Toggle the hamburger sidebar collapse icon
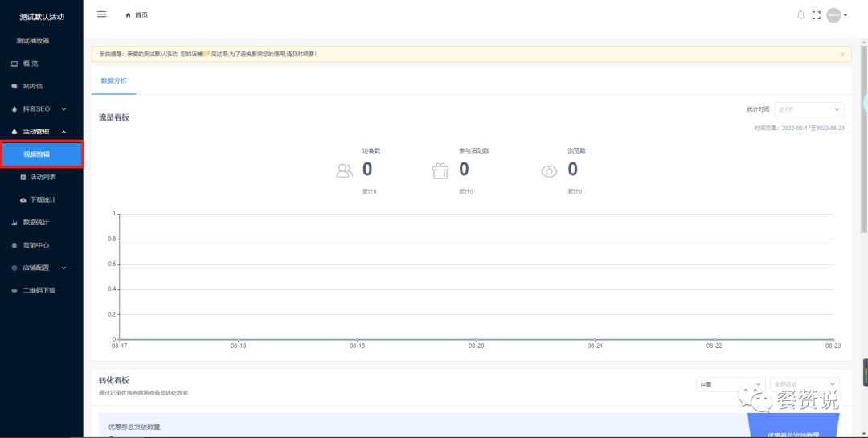Viewport: 868px width, 438px height. point(102,14)
